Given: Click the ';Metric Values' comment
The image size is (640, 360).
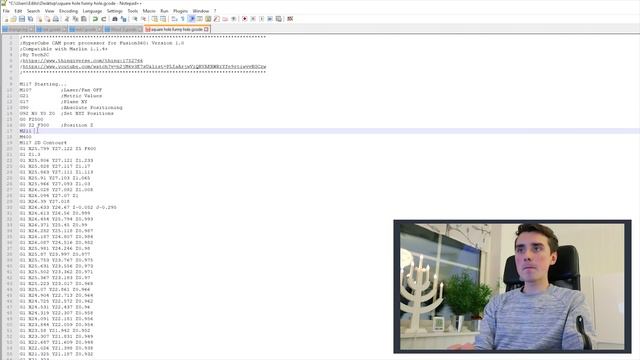Looking at the screenshot, I should pyautogui.click(x=81, y=96).
